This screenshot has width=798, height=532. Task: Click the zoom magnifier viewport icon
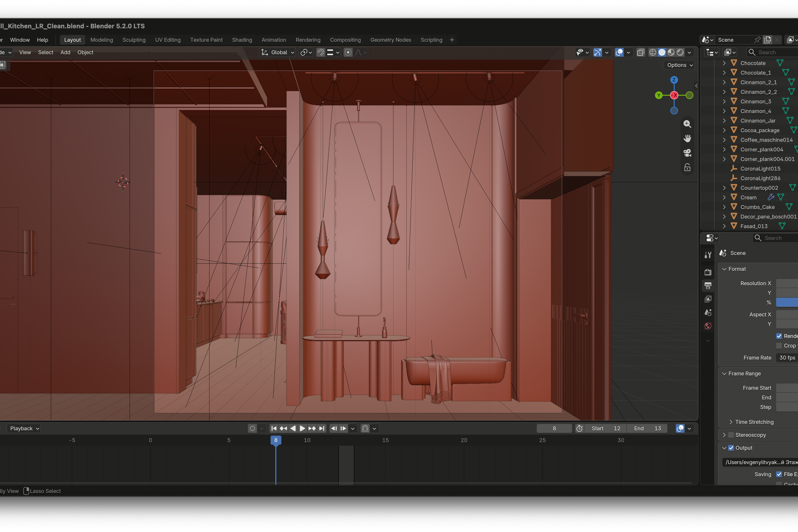[687, 124]
